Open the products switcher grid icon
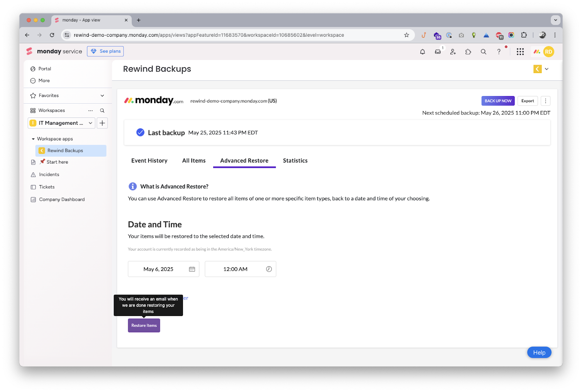This screenshot has width=582, height=392. click(x=520, y=52)
